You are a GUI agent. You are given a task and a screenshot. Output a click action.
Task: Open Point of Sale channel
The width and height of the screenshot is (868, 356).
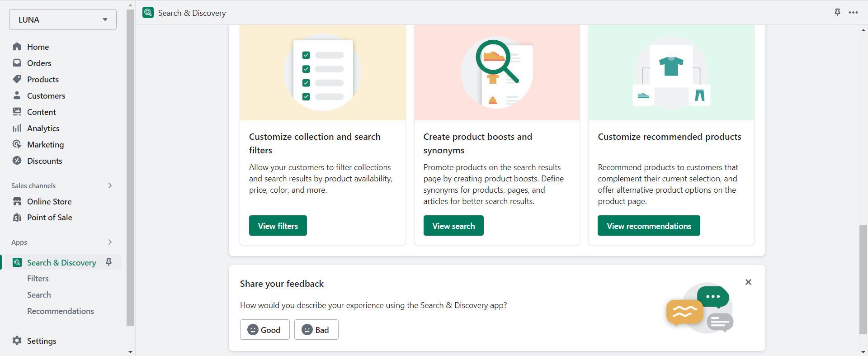coord(50,217)
